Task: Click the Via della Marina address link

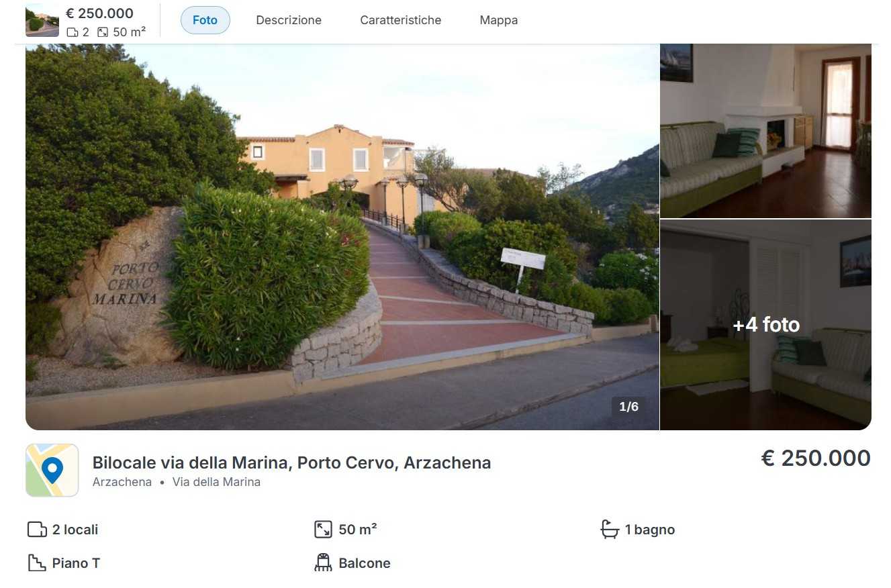Action: pyautogui.click(x=216, y=482)
